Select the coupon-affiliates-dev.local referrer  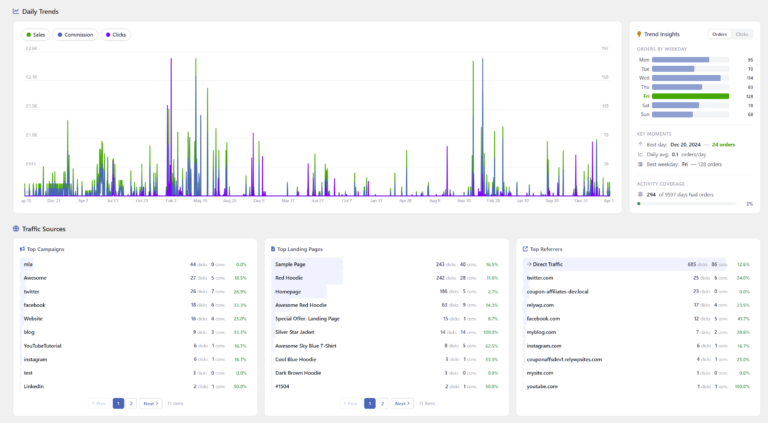tap(638, 291)
